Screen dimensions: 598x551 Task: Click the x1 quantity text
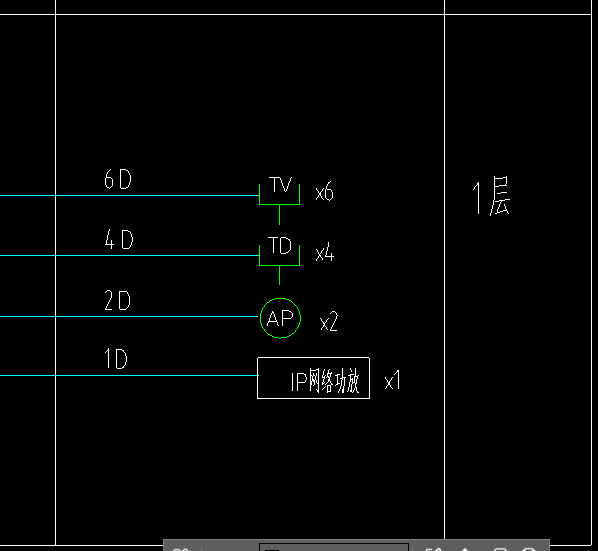pyautogui.click(x=392, y=380)
